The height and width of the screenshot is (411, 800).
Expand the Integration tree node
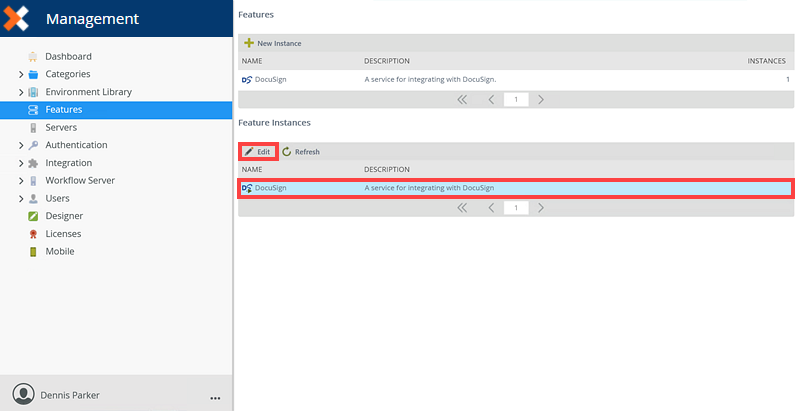(x=21, y=163)
